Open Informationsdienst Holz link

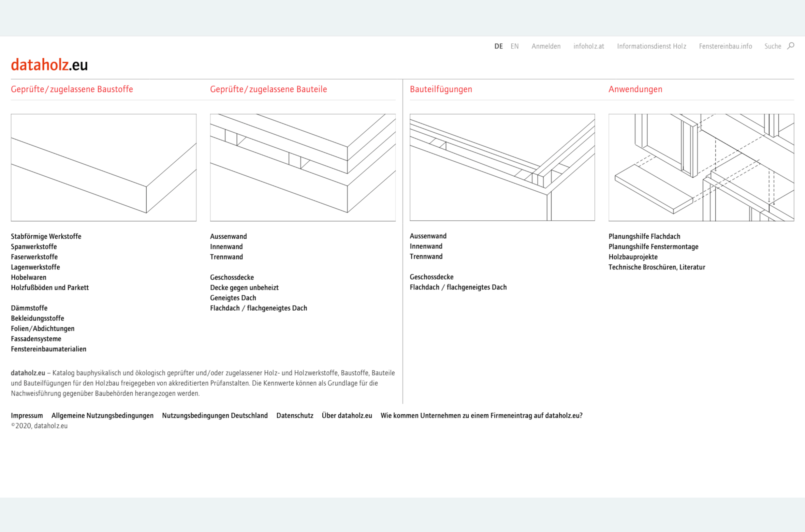(x=652, y=46)
